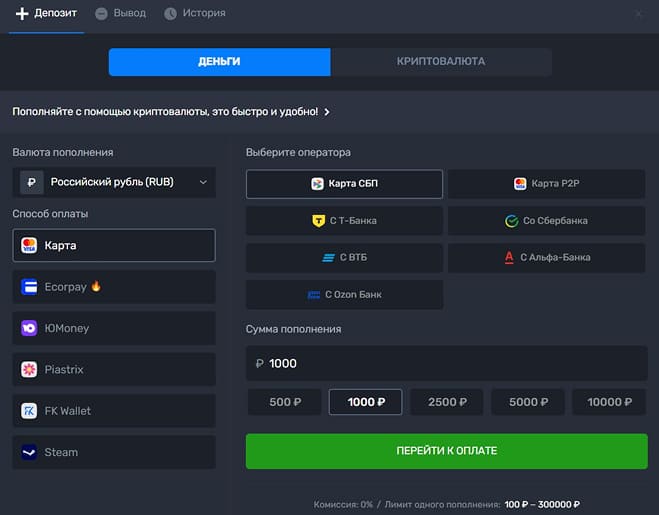Select the Карта СБП operator
The image size is (659, 515).
(x=344, y=184)
